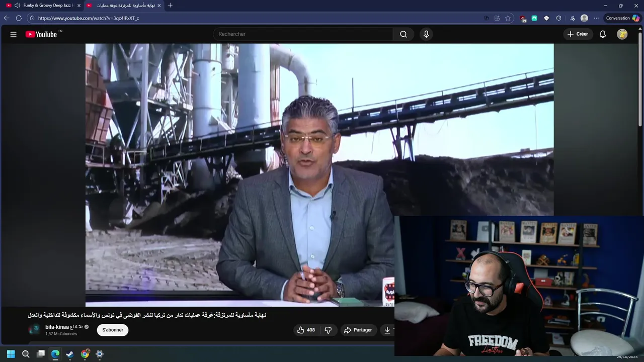
Task: Click the Arabic video title text
Action: click(x=147, y=315)
